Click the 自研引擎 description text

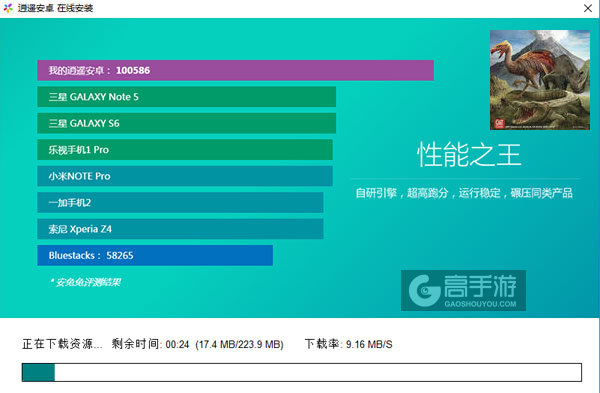pos(464,193)
